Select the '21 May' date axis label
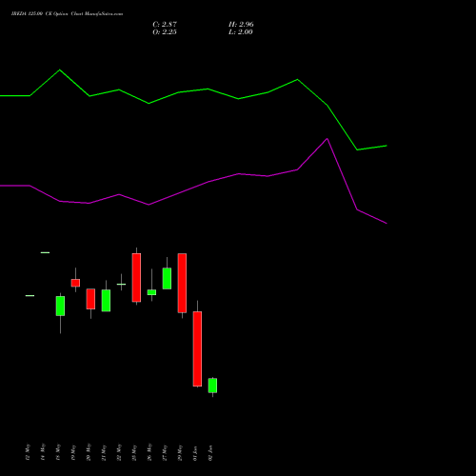The image size is (476, 476). pos(104,452)
